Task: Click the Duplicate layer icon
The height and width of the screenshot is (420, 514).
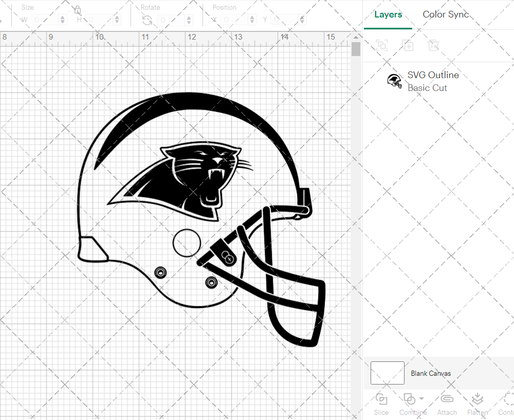Action: coord(408,45)
